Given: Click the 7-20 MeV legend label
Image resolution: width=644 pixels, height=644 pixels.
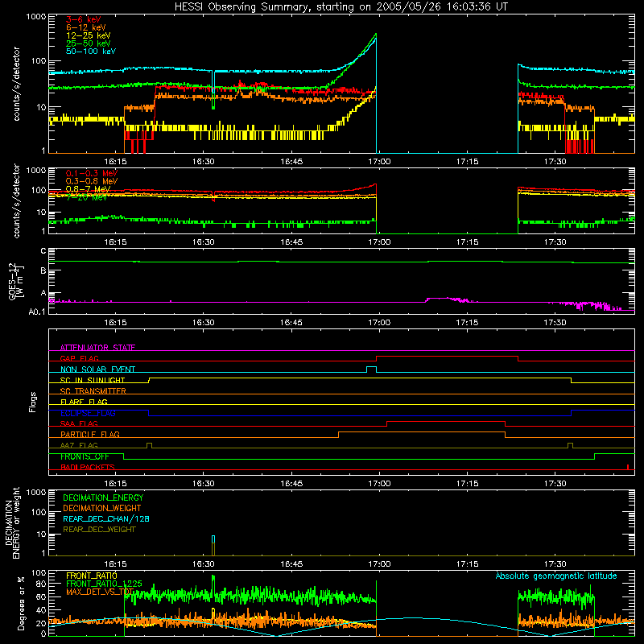Looking at the screenshot, I should [x=86, y=197].
